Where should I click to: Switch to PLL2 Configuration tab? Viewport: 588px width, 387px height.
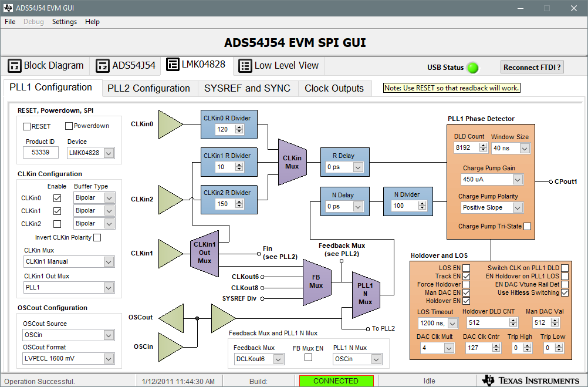point(149,89)
